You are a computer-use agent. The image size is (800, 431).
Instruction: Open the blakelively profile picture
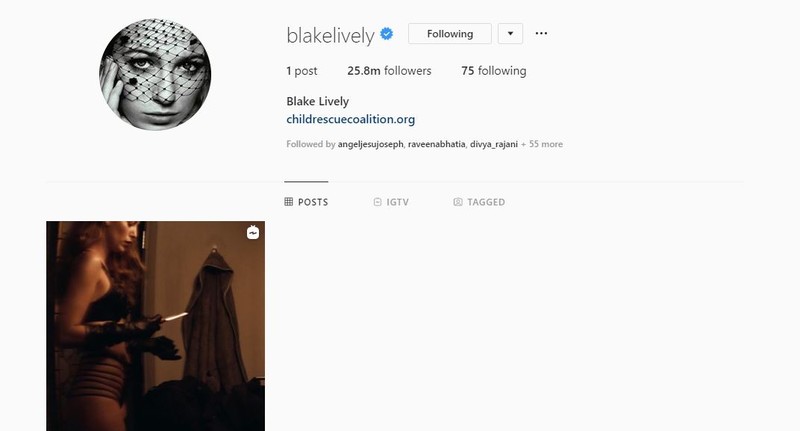click(x=155, y=74)
